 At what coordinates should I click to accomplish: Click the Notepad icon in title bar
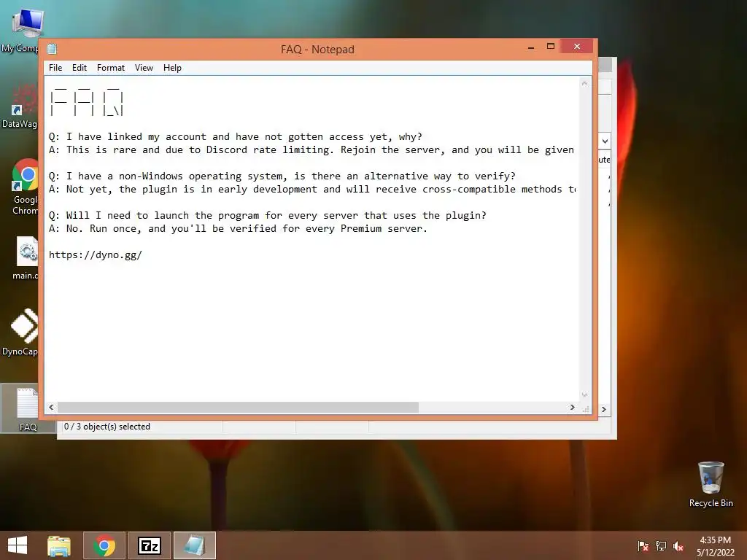pos(52,49)
